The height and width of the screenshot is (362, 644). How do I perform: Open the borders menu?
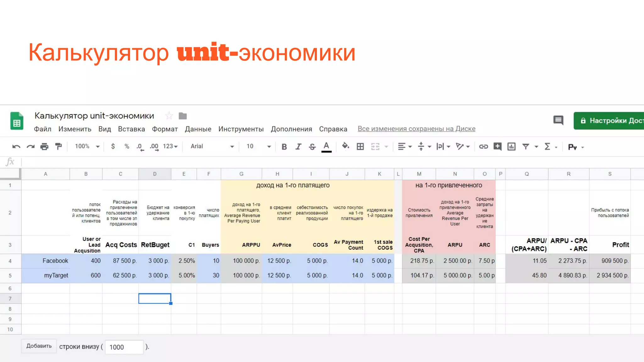coord(360,146)
